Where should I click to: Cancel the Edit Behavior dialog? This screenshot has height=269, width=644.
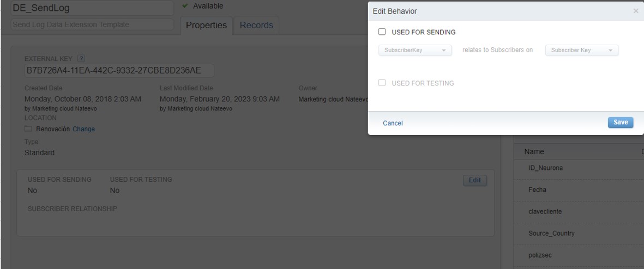(x=393, y=123)
